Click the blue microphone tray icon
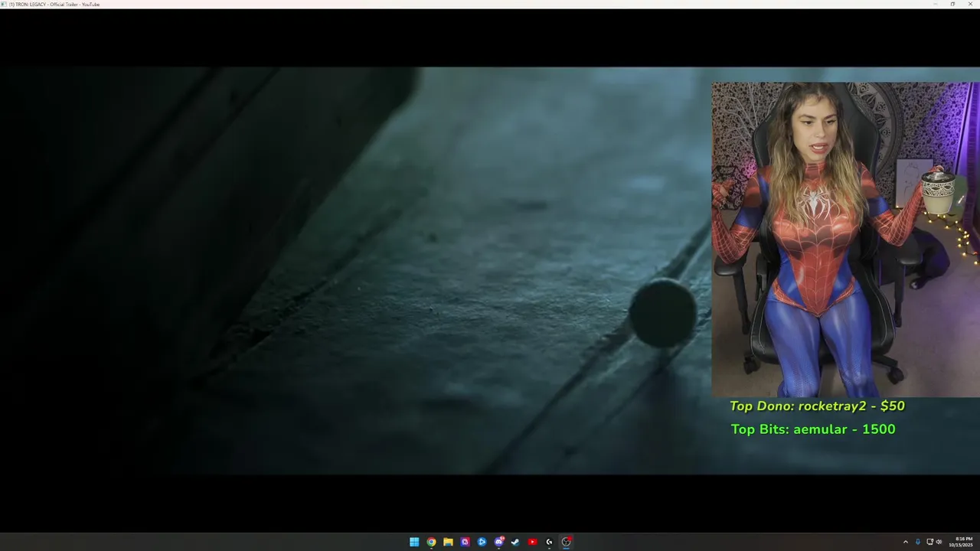Viewport: 980px width, 551px height. pyautogui.click(x=918, y=542)
